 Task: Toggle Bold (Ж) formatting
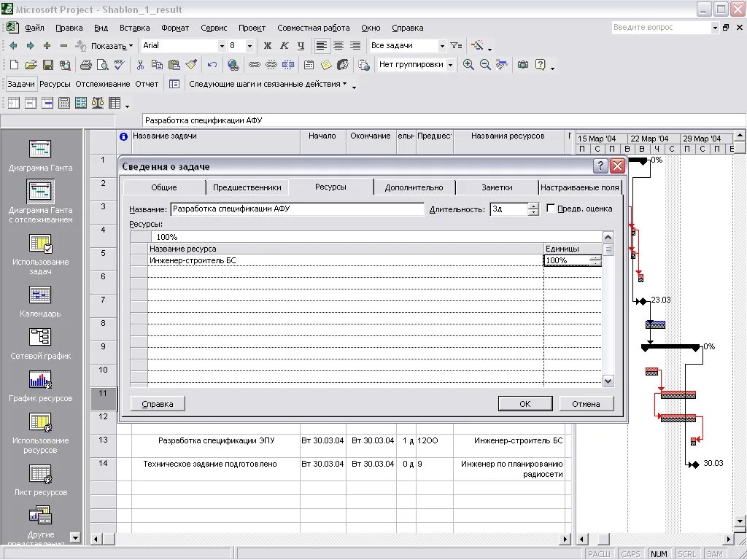pos(267,46)
